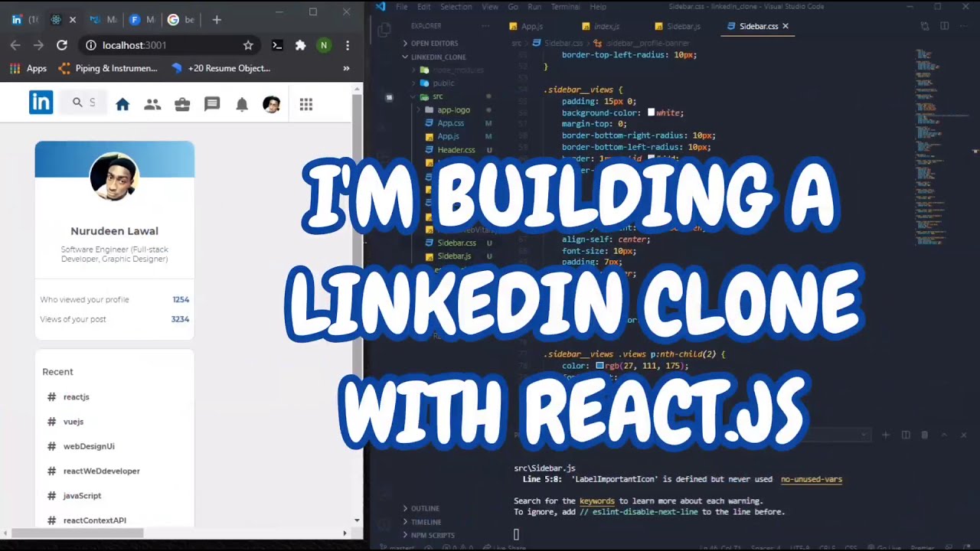Open the Jobs briefcase icon

tap(182, 105)
